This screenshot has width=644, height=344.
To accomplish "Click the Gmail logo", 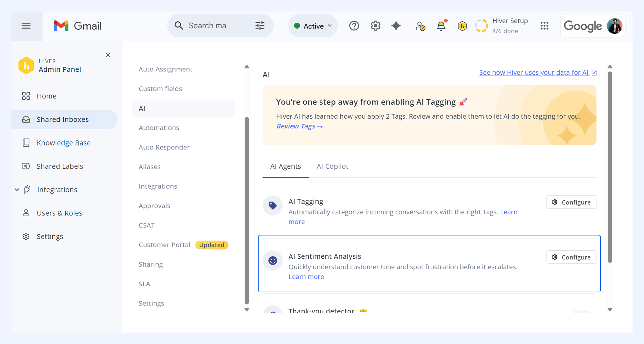I will tap(77, 26).
